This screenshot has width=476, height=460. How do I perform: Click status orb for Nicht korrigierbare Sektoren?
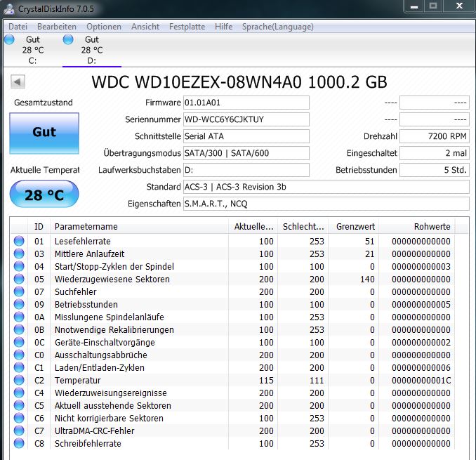[x=19, y=418]
